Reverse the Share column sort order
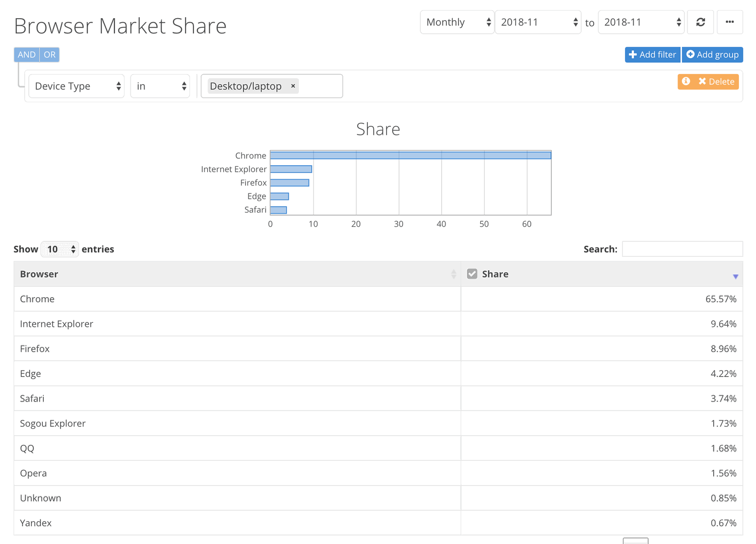The height and width of the screenshot is (544, 756). (735, 275)
